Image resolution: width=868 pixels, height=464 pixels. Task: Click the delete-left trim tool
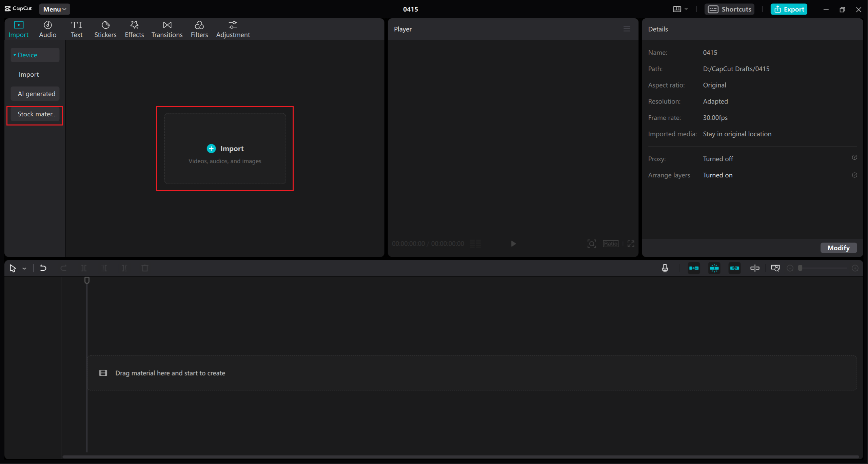[x=104, y=268]
